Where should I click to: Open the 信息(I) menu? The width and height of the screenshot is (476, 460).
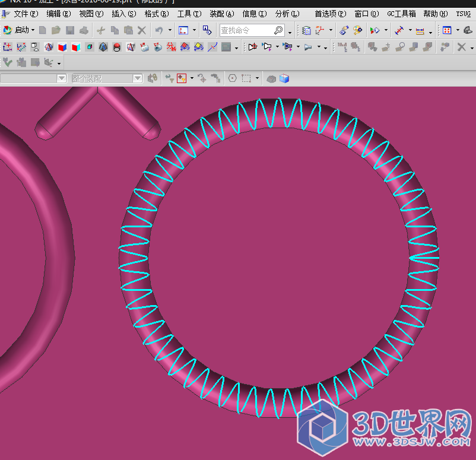click(255, 14)
